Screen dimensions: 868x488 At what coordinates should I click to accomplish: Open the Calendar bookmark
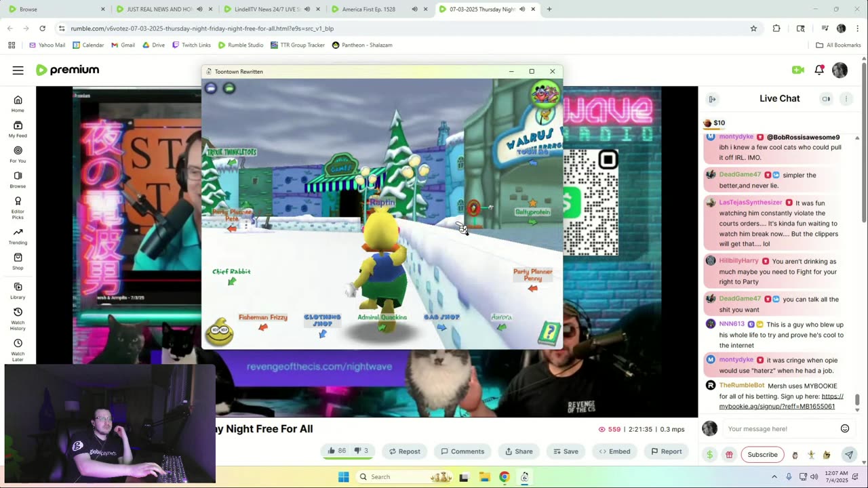(88, 45)
